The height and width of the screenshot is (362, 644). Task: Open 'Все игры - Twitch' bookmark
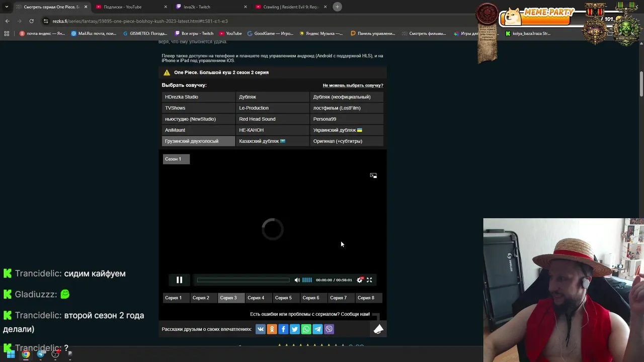pos(194,34)
